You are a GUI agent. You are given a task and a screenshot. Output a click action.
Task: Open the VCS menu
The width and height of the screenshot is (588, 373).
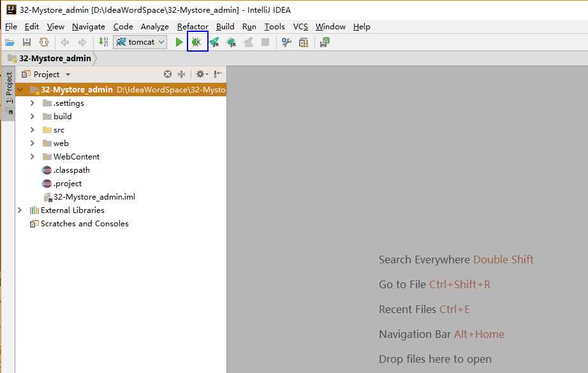coord(300,27)
